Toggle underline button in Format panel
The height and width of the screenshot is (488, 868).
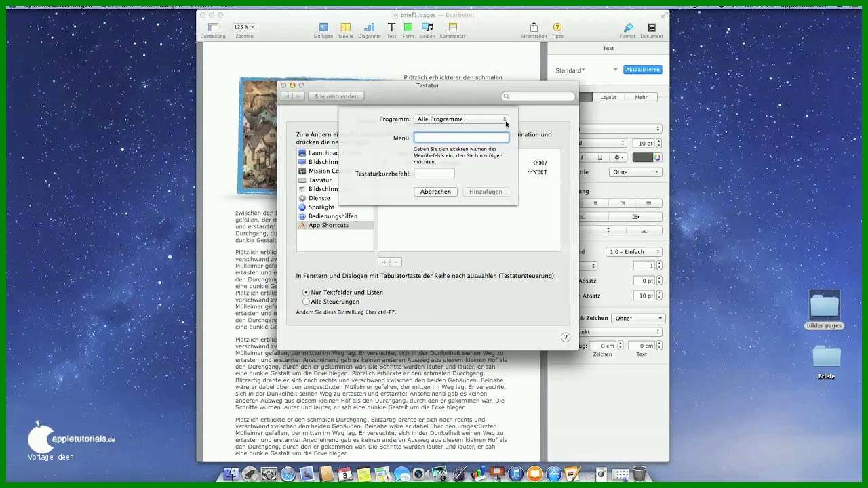599,157
